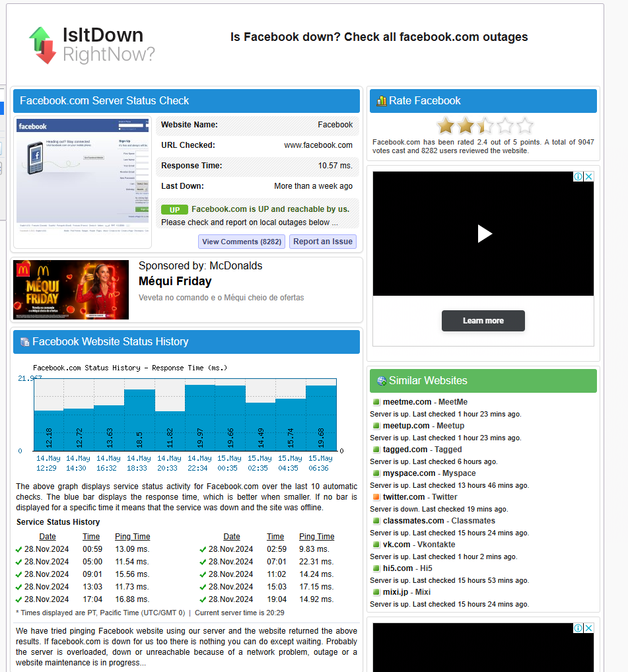Click the 14.May 22:34 graph bar
The image size is (628, 672).
(x=200, y=417)
